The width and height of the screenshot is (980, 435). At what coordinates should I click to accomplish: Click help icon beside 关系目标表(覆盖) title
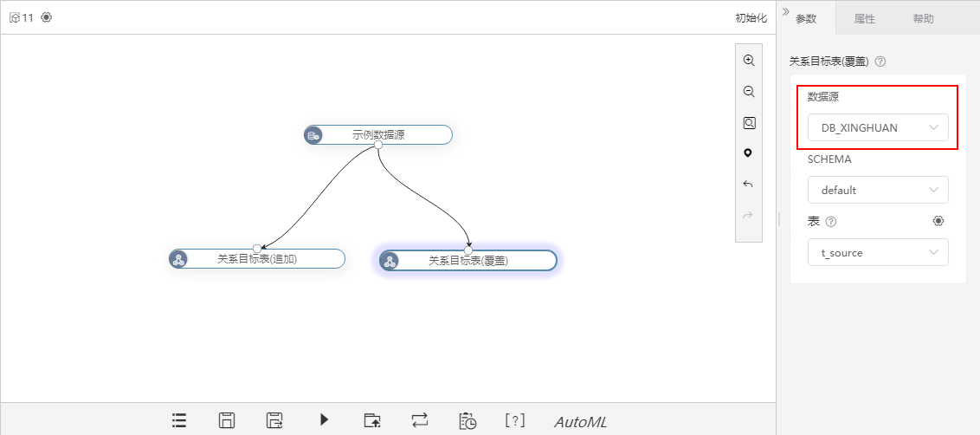pos(880,62)
